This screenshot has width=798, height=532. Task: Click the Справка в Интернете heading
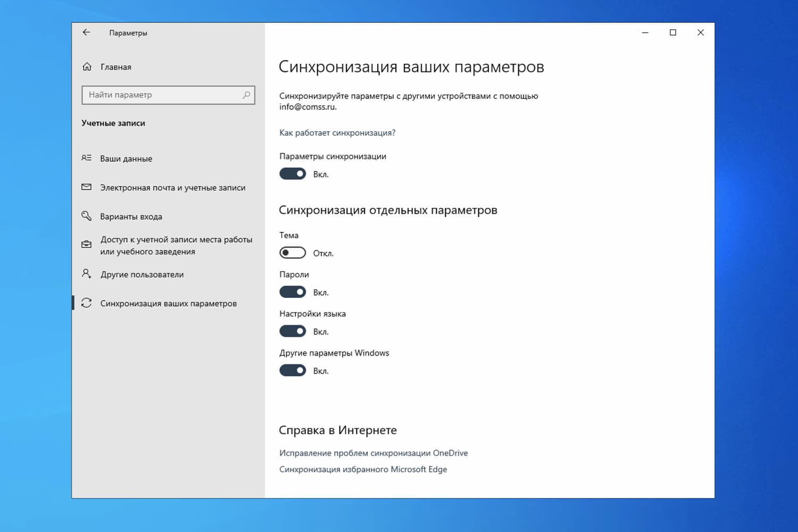(338, 430)
